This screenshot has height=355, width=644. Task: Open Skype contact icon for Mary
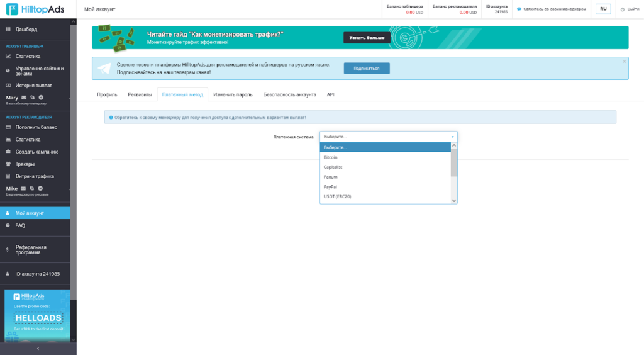(x=33, y=98)
